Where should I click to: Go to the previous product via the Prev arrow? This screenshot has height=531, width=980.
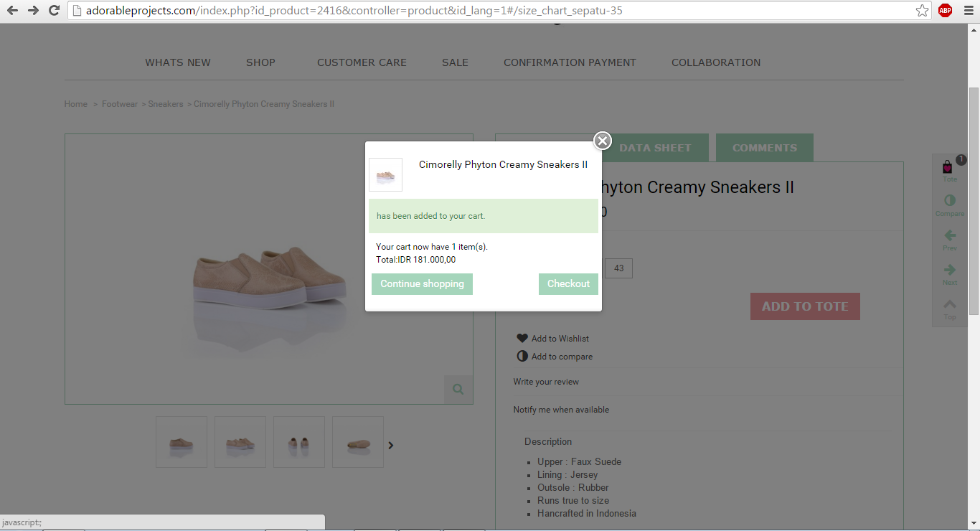point(950,235)
